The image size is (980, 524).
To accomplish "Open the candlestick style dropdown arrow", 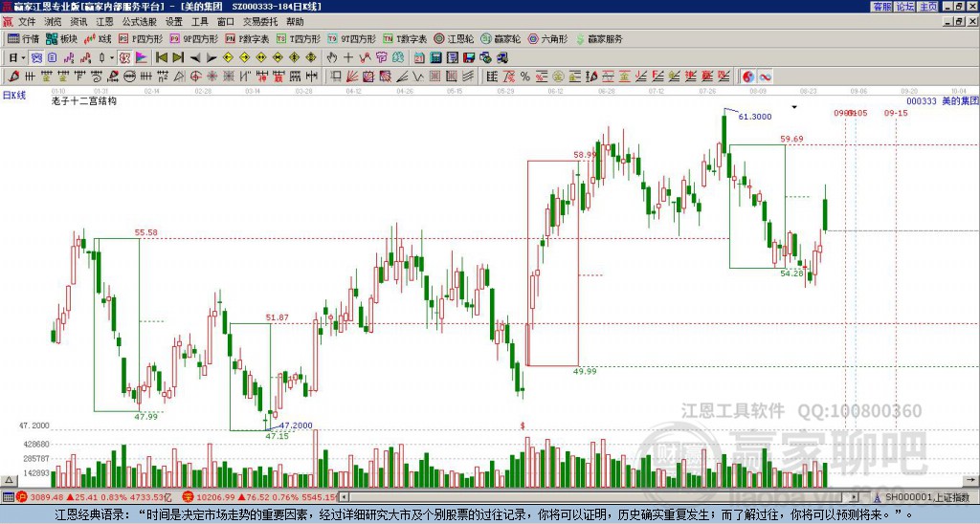I will tap(112, 57).
